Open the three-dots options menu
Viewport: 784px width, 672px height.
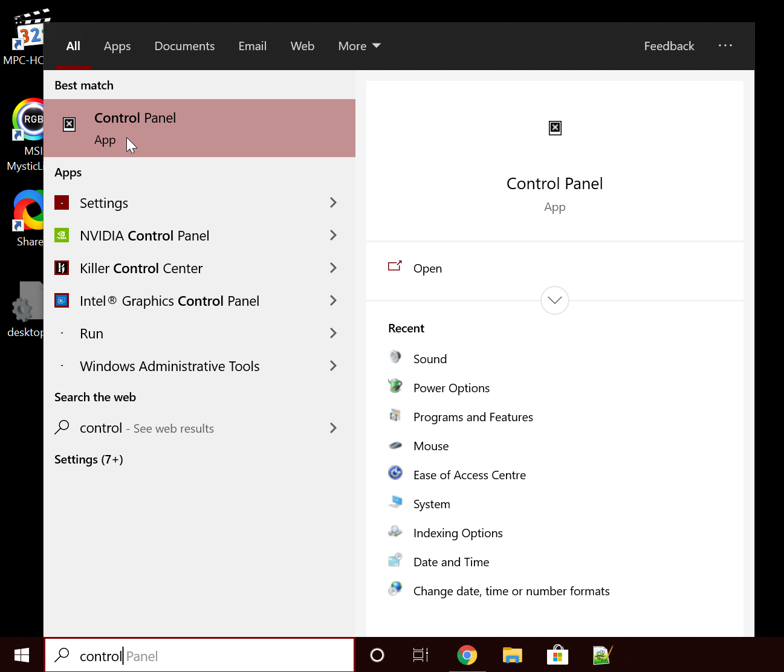click(x=725, y=45)
